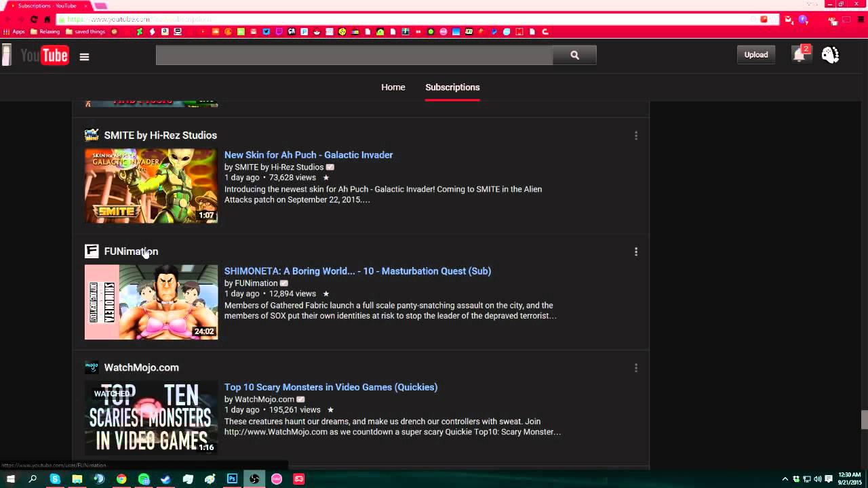
Task: Open the pink circle app in taskbar
Action: [x=277, y=479]
